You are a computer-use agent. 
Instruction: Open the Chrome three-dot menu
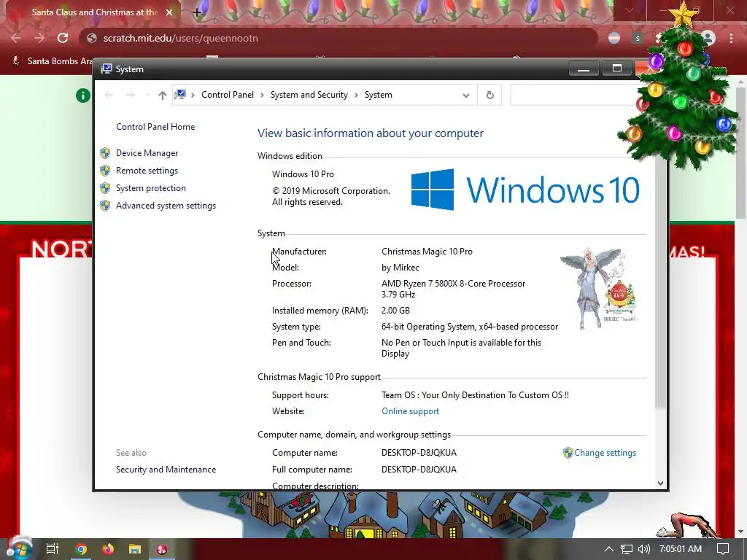[731, 38]
